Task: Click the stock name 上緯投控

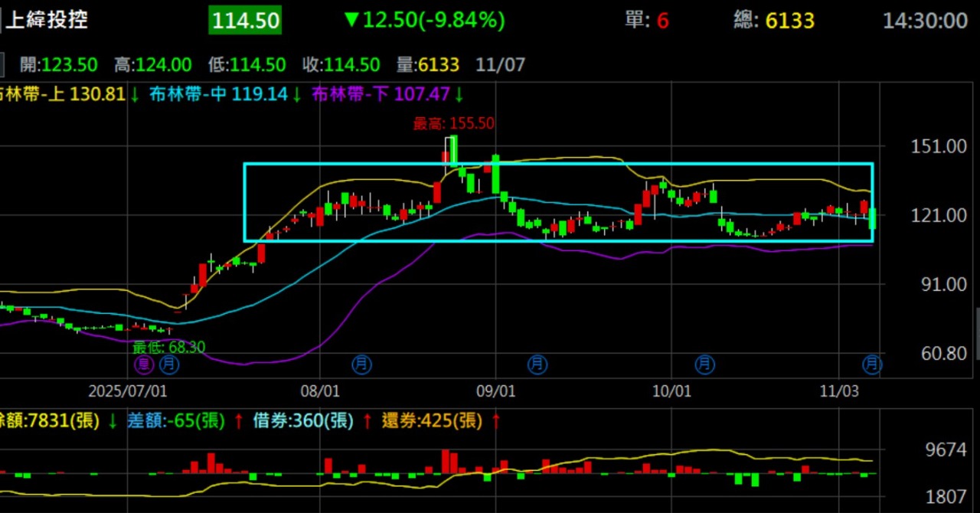Action: click(x=47, y=20)
